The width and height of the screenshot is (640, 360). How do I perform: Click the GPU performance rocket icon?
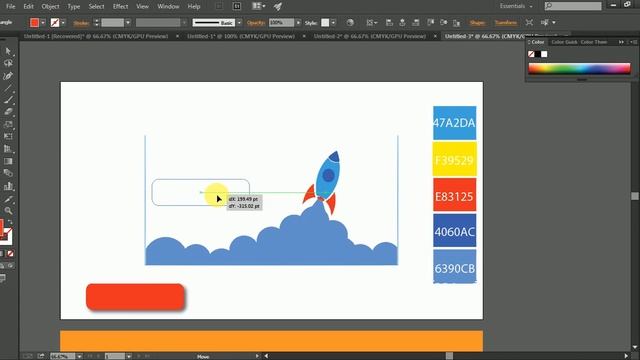278,6
